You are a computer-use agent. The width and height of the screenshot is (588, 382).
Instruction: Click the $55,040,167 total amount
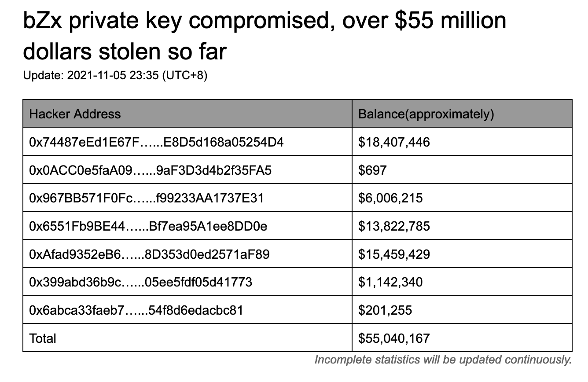pyautogui.click(x=394, y=338)
